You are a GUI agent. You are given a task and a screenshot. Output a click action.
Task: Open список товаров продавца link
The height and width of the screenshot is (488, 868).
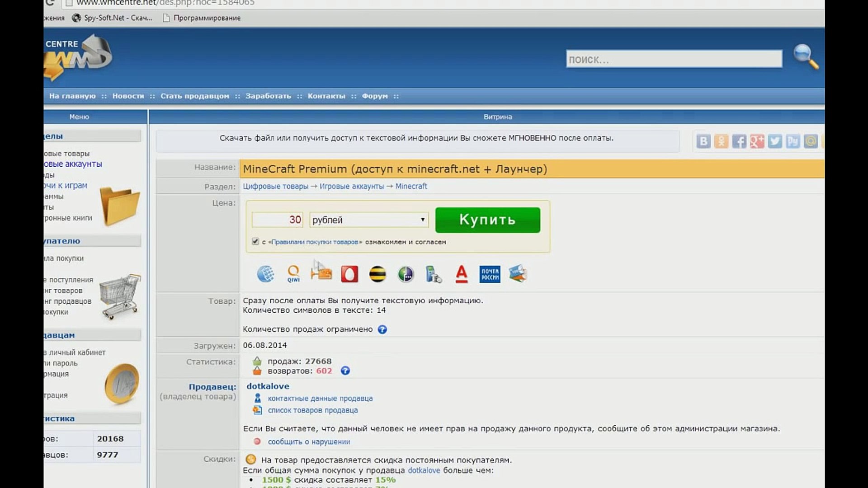(x=312, y=410)
